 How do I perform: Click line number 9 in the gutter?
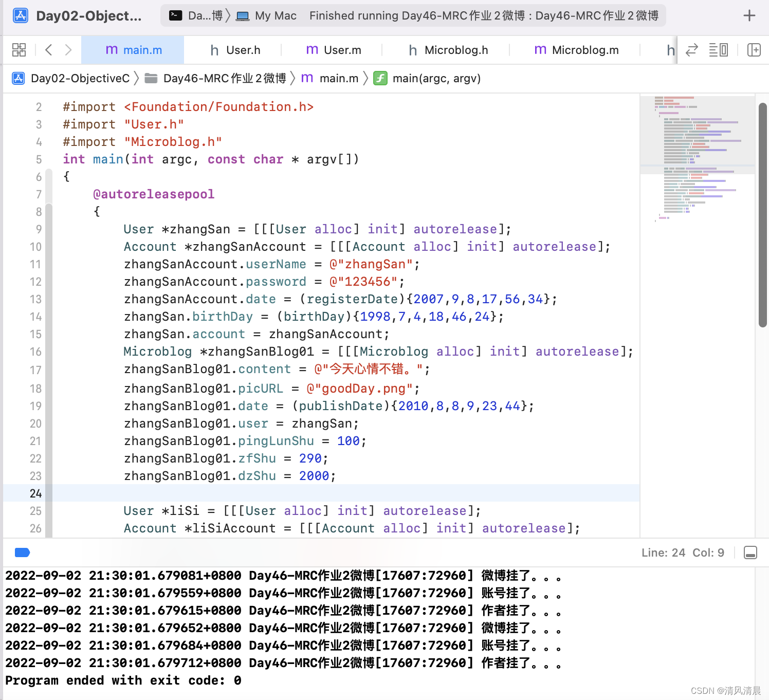[39, 229]
